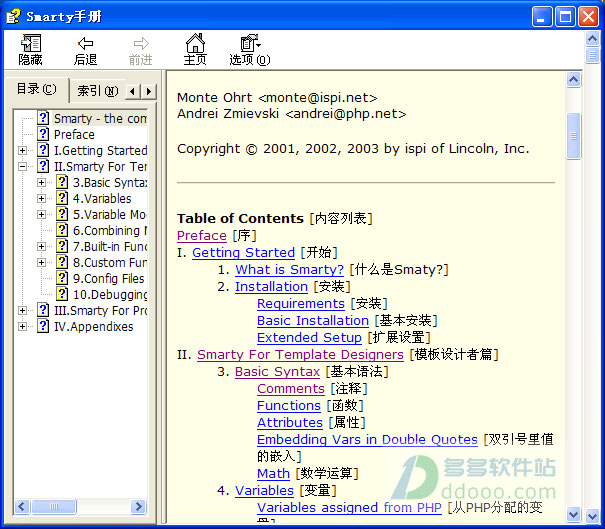Maximize the Smarty手册 window
This screenshot has height=529, width=605.
tap(565, 17)
